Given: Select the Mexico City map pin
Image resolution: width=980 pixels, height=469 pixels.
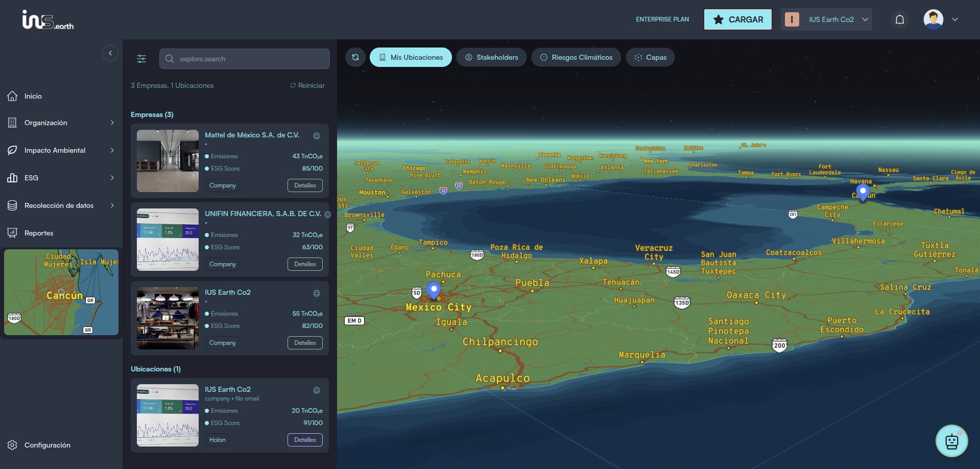Looking at the screenshot, I should (x=434, y=290).
